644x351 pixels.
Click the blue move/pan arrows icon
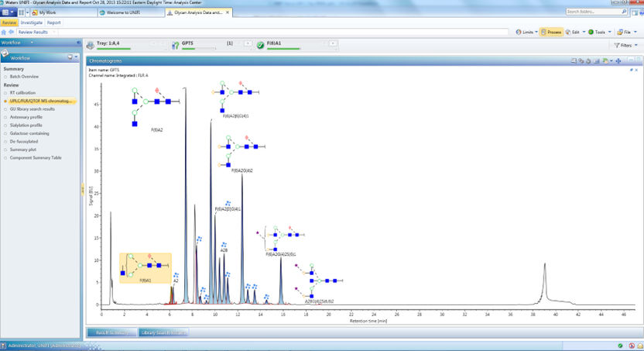[x=618, y=61]
